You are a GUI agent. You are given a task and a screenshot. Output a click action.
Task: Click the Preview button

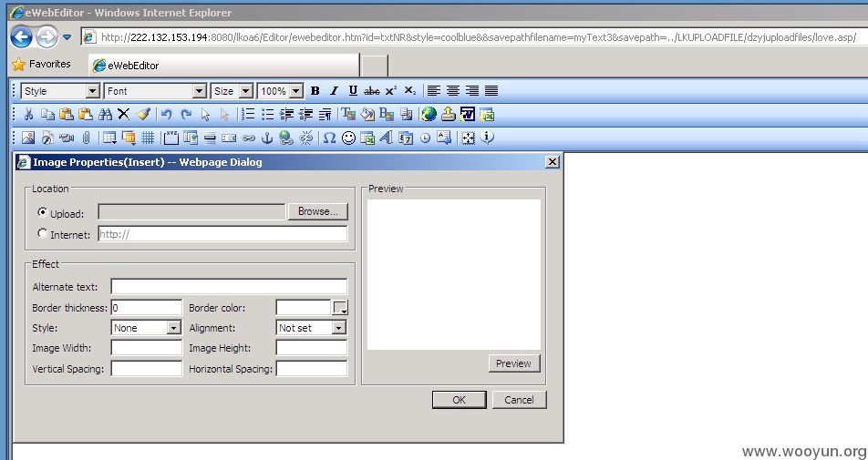pyautogui.click(x=513, y=363)
